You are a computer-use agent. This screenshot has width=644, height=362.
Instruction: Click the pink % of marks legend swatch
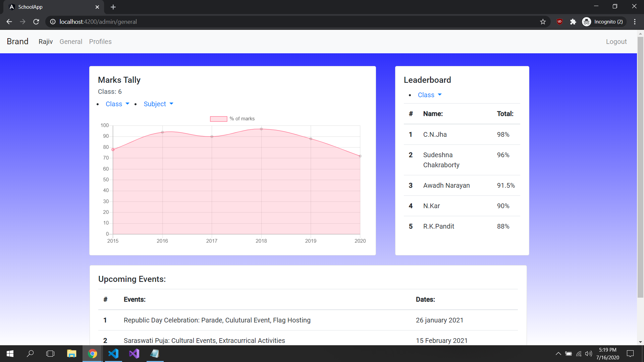tap(218, 119)
